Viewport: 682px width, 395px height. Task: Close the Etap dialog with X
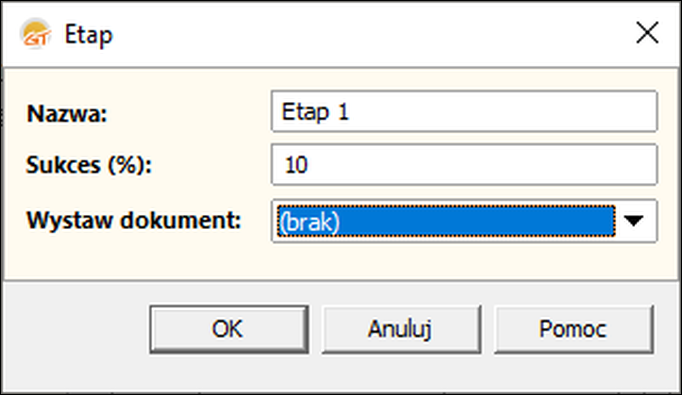tap(647, 33)
